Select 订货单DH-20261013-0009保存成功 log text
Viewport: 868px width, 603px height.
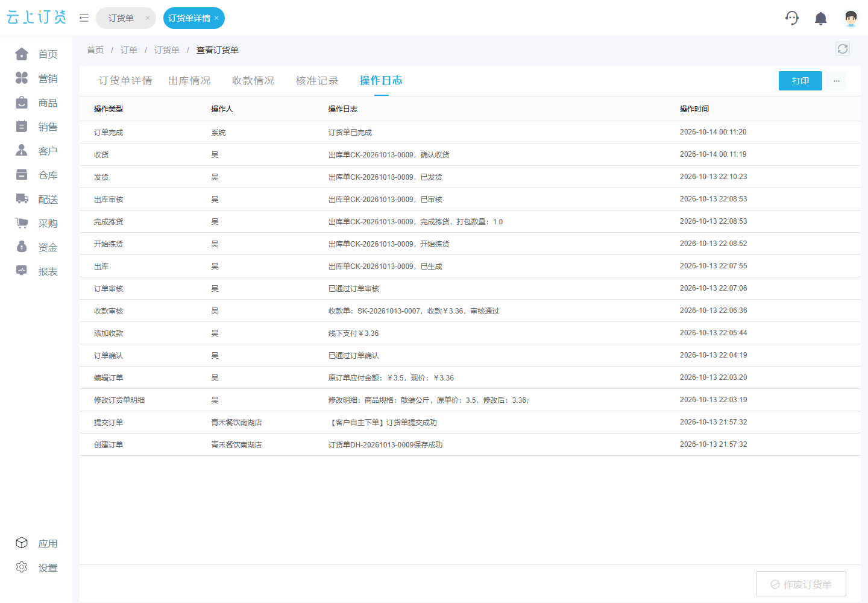(x=386, y=444)
